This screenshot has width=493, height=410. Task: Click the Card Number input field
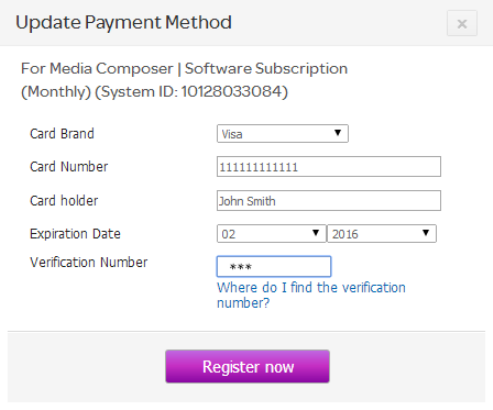click(329, 166)
